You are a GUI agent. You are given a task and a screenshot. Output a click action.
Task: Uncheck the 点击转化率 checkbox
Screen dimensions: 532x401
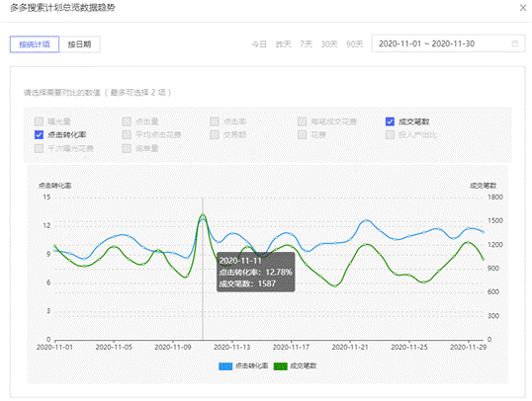[x=39, y=135]
